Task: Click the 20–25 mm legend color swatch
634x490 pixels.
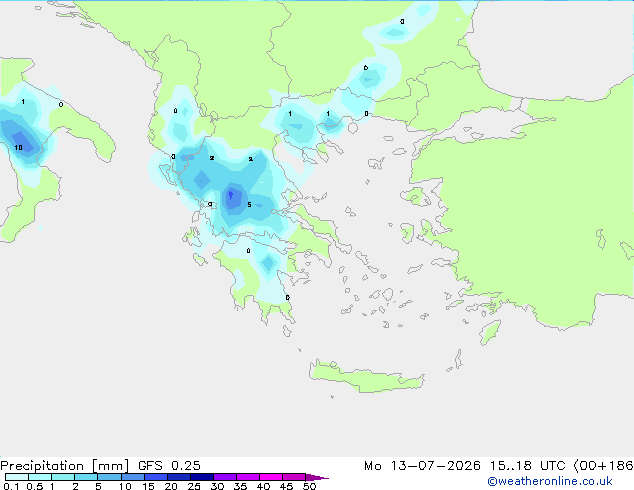Action: point(178,477)
